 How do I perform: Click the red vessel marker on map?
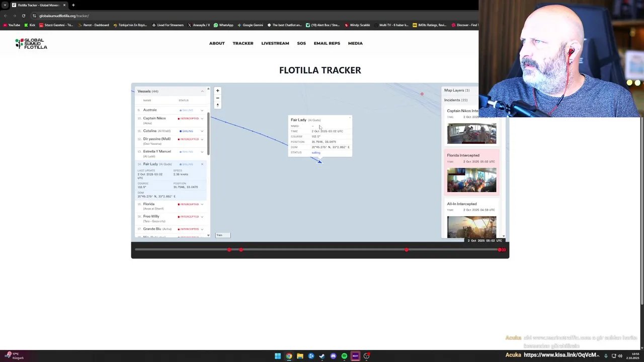click(422, 94)
